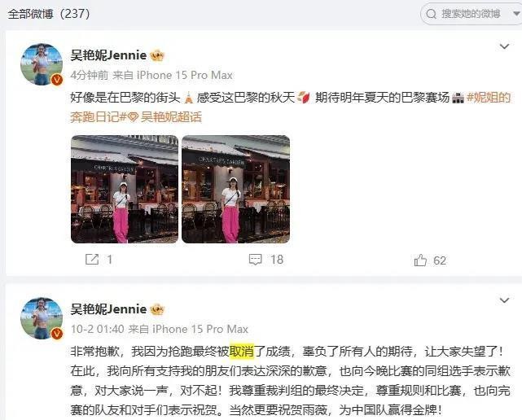Expand the second post options chevron

(x=505, y=300)
